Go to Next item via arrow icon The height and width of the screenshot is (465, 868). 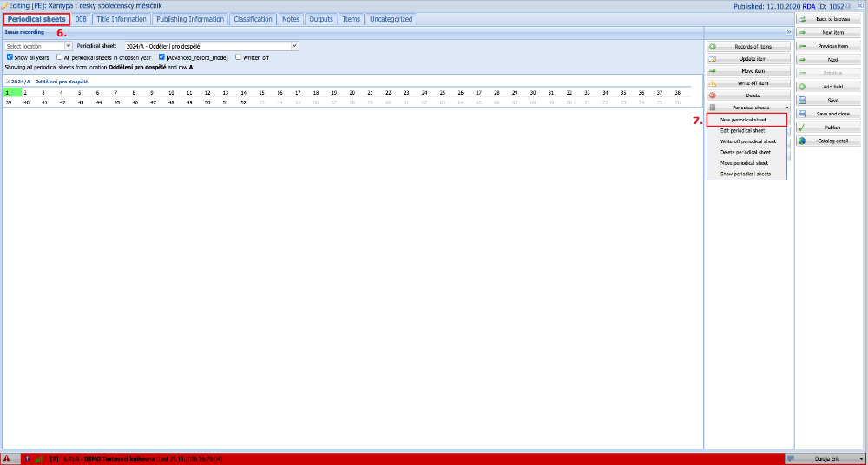[802, 33]
